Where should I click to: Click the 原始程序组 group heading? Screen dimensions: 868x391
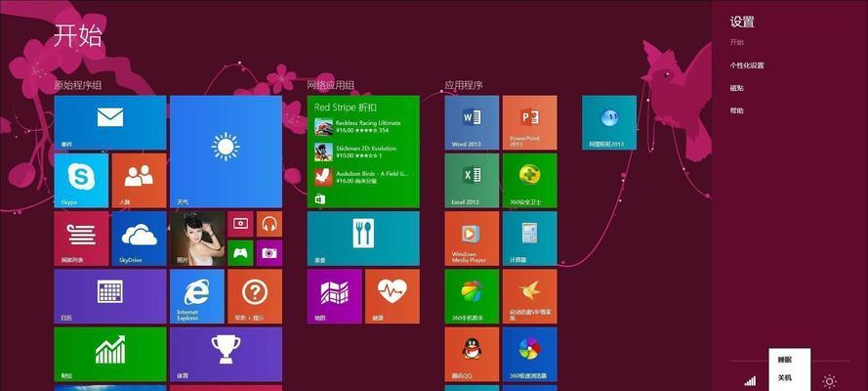click(x=78, y=85)
